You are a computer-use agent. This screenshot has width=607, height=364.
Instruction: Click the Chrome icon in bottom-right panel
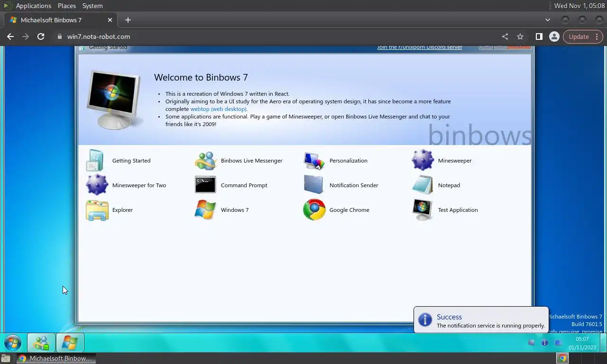pos(562,358)
